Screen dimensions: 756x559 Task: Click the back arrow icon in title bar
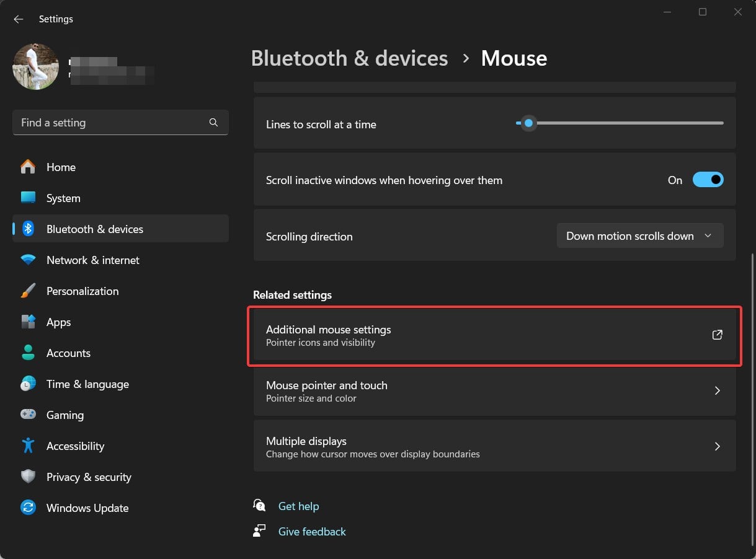(x=19, y=19)
